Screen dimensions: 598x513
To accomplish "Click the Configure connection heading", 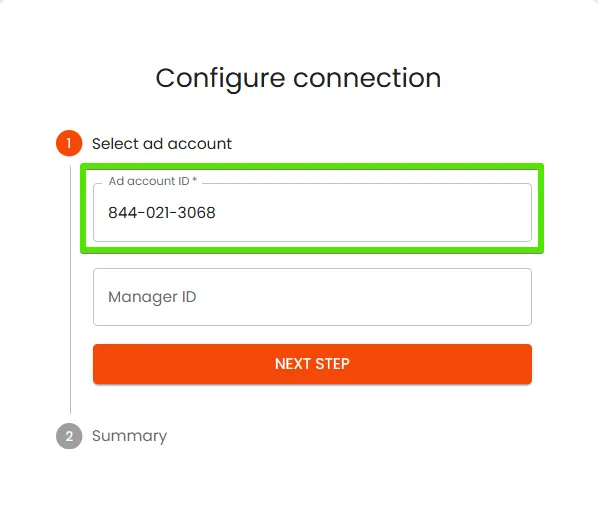I will click(298, 79).
